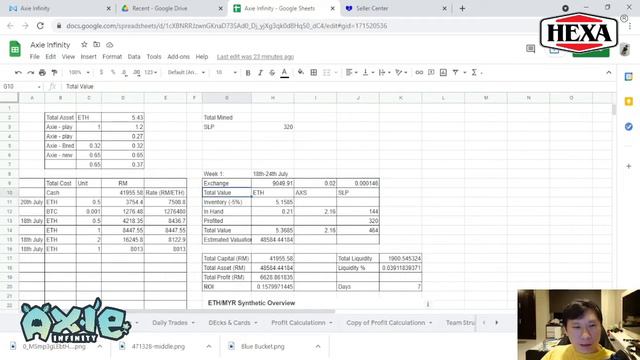Image resolution: width=640 pixels, height=360 pixels.
Task: Open Tasks in the side panel
Action: (629, 127)
